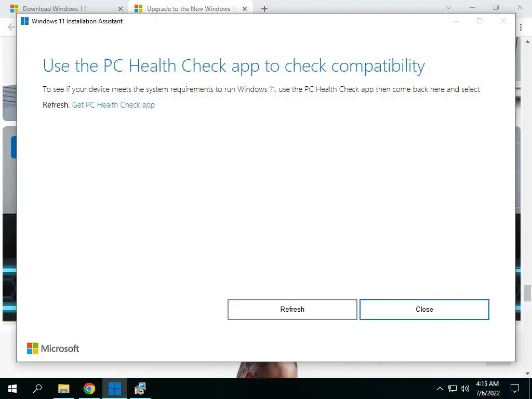The image size is (532, 399).
Task: Close the Download Windows 11 tab
Action: pos(120,9)
